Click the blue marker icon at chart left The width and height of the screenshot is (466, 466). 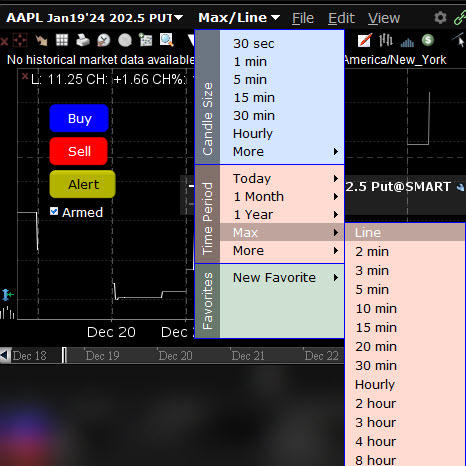7,295
